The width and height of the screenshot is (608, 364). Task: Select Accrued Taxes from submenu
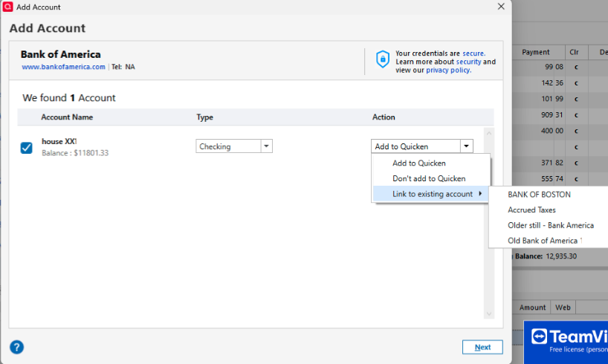(531, 210)
